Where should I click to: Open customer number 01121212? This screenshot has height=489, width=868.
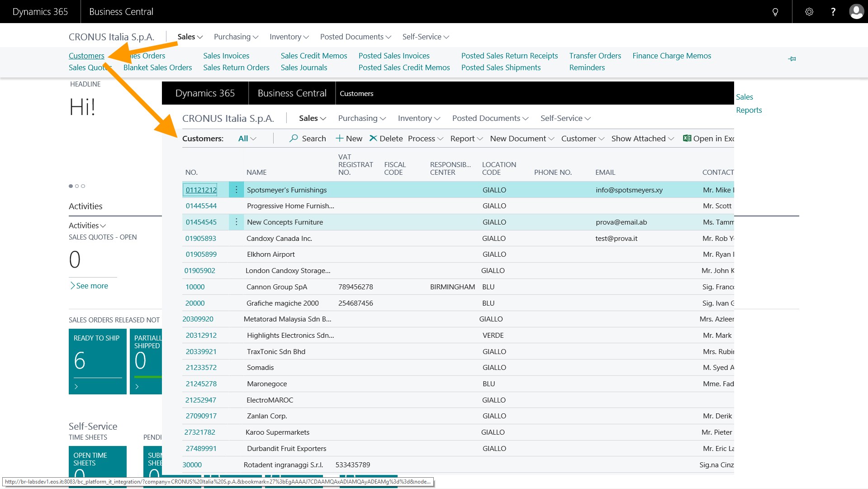click(x=201, y=190)
